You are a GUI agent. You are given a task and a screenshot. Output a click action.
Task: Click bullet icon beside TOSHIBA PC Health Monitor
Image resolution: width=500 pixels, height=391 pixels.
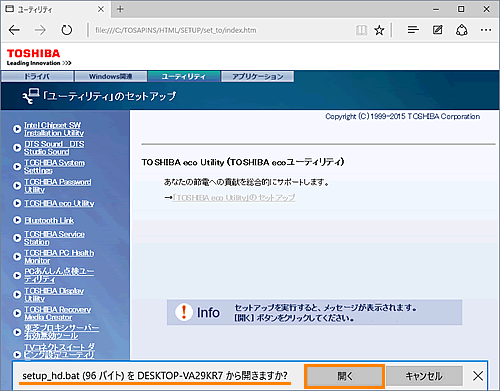[x=17, y=256]
